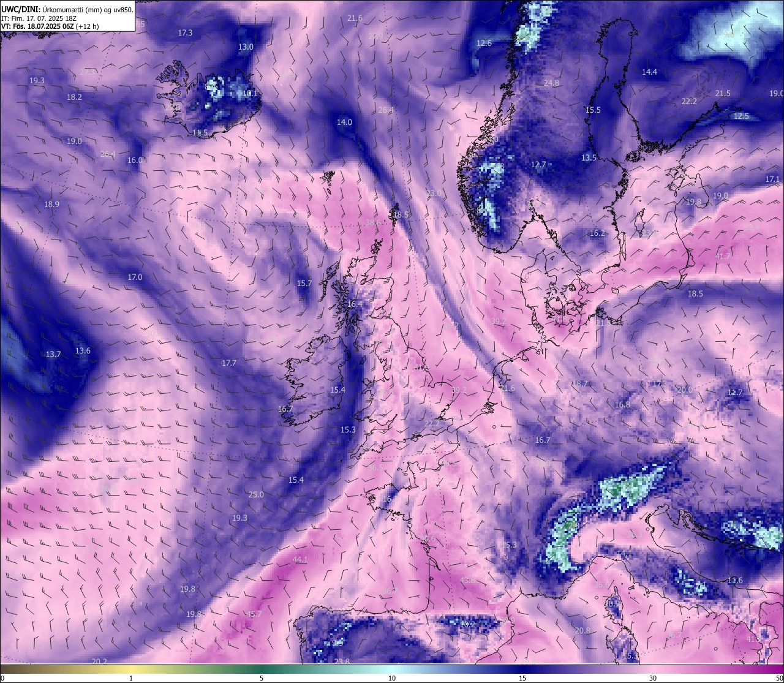The image size is (784, 683).
Task: Click the '14.4' value over Finland
Action: tap(649, 72)
